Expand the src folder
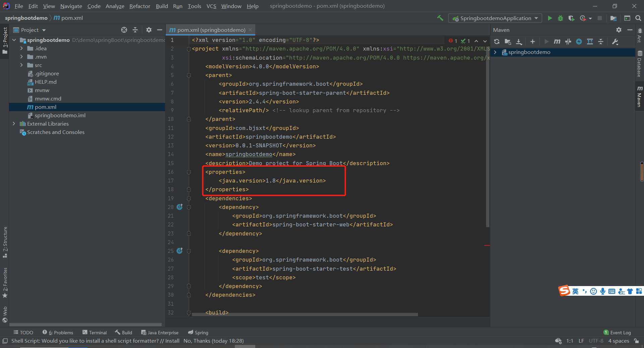 21,65
